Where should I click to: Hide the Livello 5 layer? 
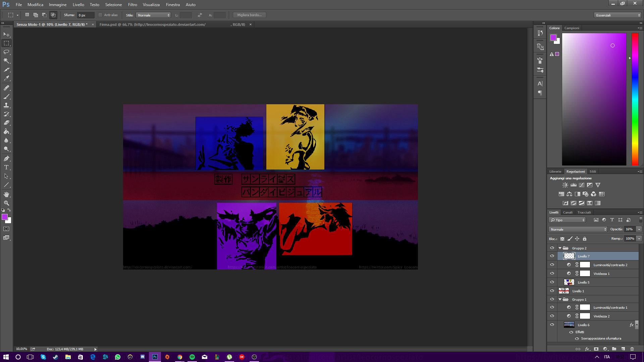coord(552,282)
